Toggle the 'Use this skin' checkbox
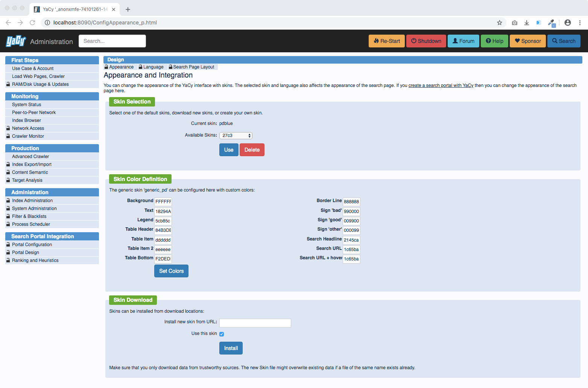The image size is (588, 388). click(x=222, y=334)
